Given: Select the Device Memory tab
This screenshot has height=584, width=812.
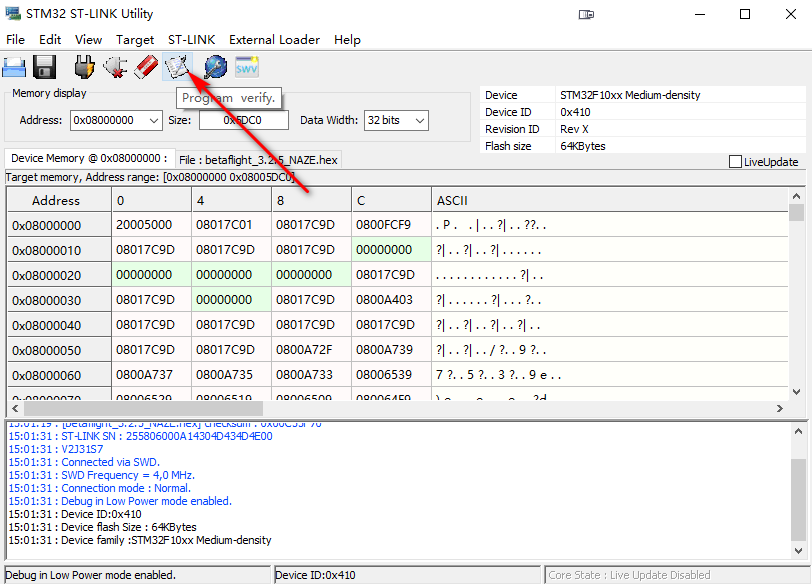Looking at the screenshot, I should click(x=88, y=158).
